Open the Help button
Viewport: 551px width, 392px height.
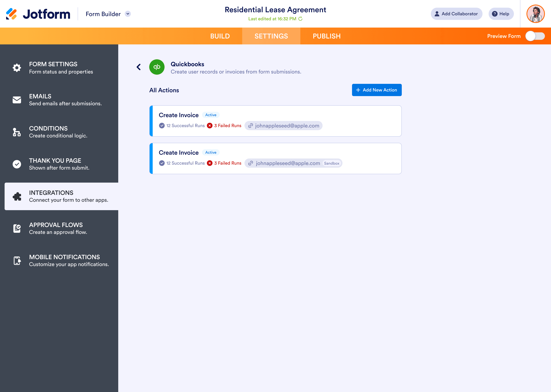[x=501, y=14]
